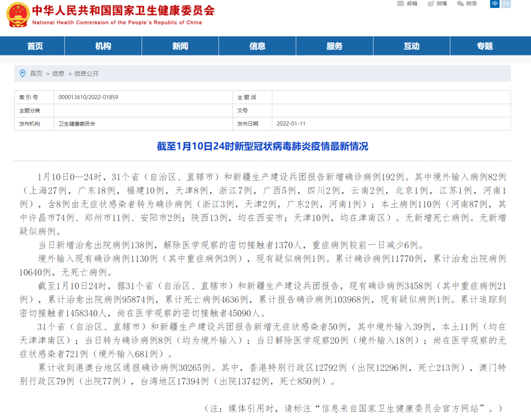Open the 专题 navigation tab
Screen dimensions: 531x420
[x=484, y=46]
